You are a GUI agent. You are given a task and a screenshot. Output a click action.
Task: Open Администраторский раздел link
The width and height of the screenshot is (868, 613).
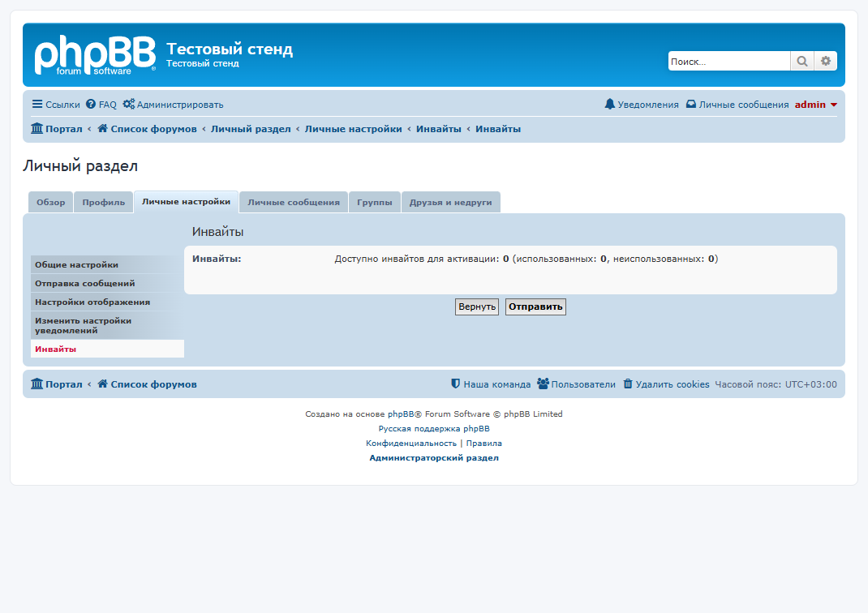(434, 458)
